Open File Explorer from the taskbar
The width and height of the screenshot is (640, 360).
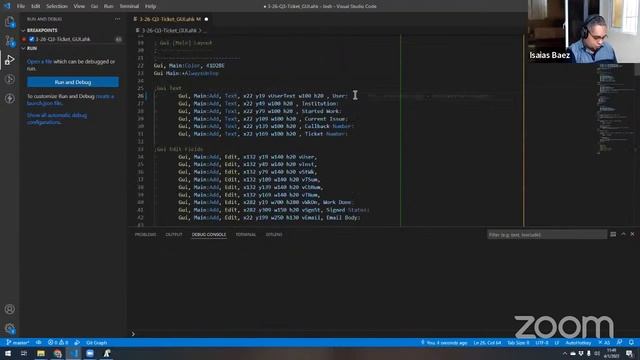click(41, 353)
